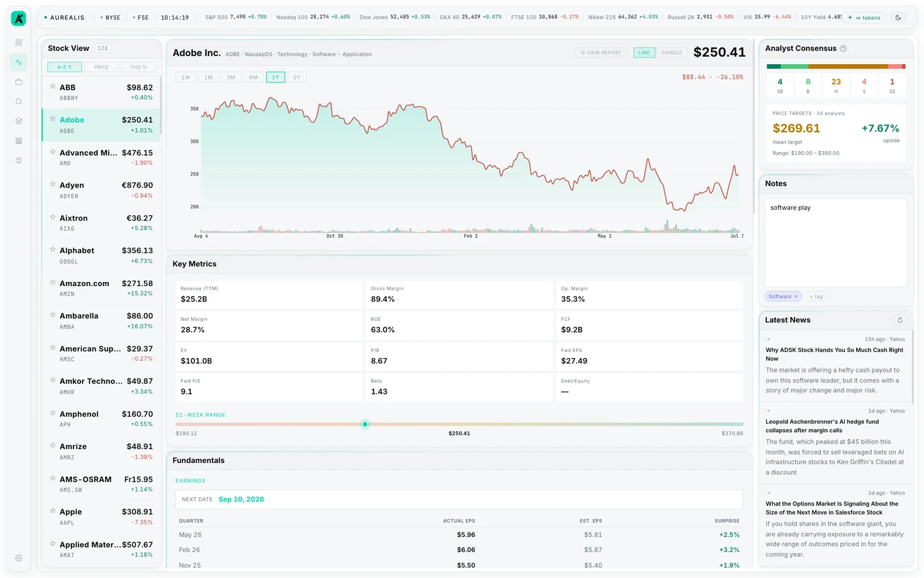The height and width of the screenshot is (578, 924).
Task: Click the $269.61 mean price target
Action: (x=796, y=128)
